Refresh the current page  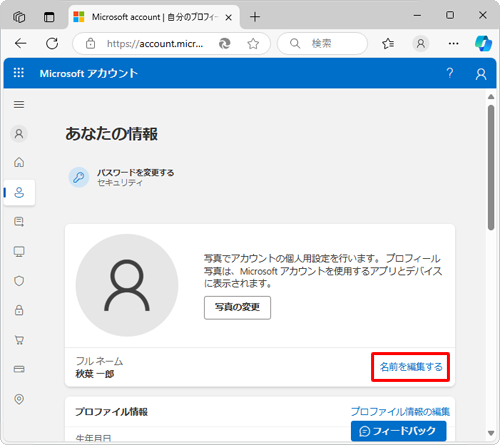52,43
